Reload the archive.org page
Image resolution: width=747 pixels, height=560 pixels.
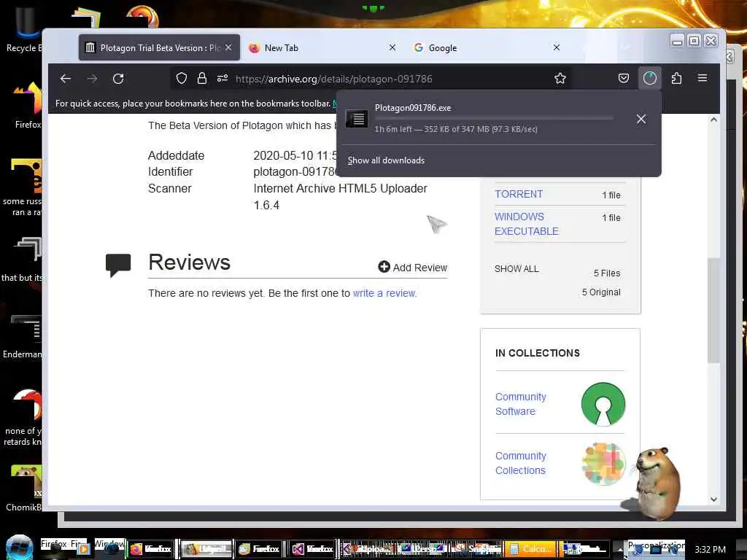click(x=118, y=79)
